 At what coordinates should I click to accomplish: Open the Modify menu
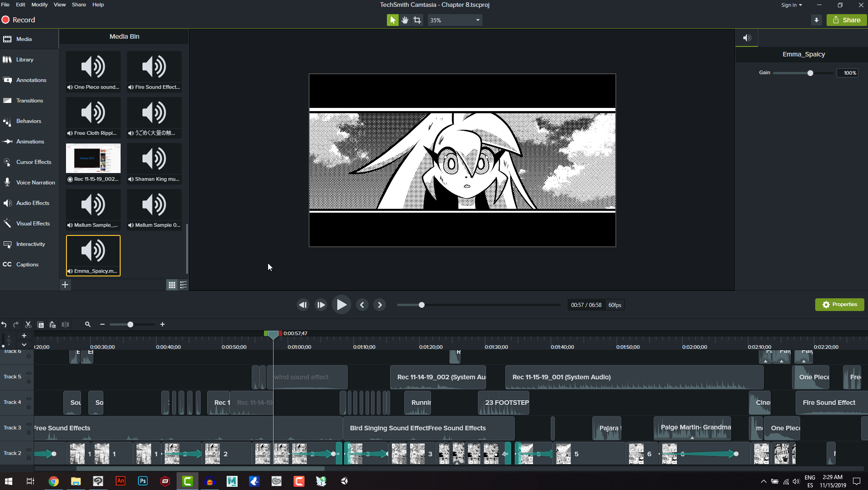point(39,5)
